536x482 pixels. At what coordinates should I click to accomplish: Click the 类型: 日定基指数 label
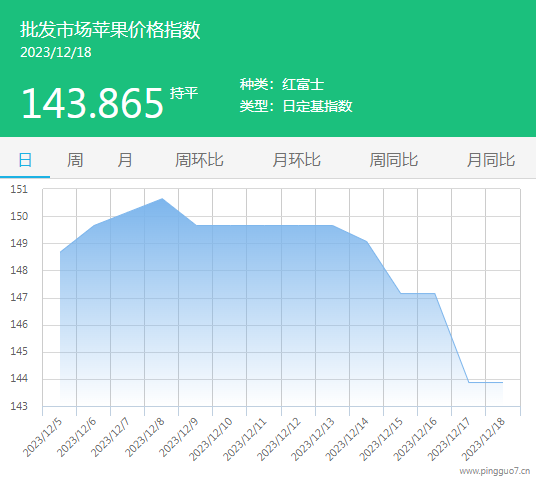[296, 106]
